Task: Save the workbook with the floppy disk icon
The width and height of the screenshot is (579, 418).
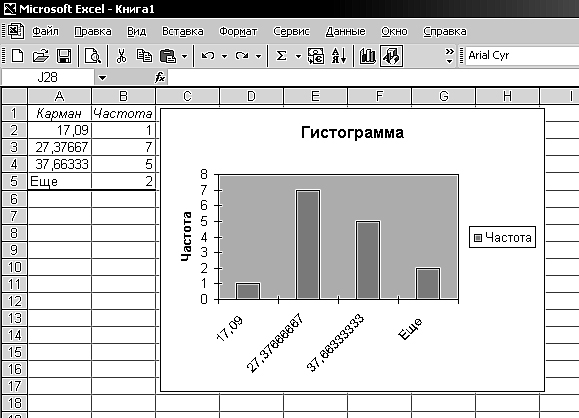Action: [64, 56]
